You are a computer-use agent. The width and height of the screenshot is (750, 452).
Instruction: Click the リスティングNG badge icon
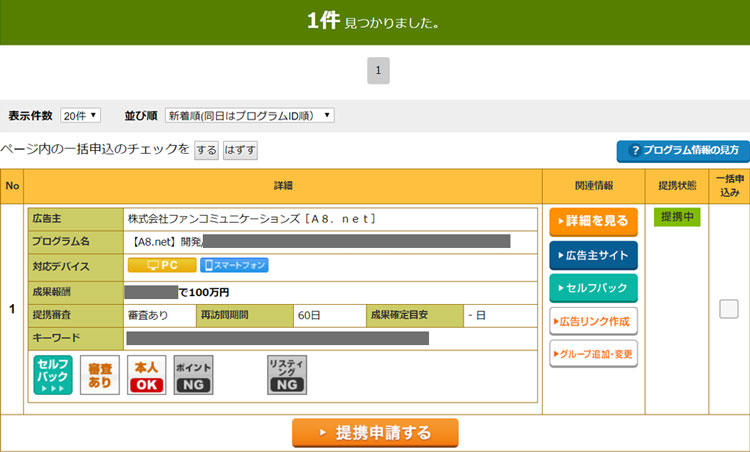[287, 375]
